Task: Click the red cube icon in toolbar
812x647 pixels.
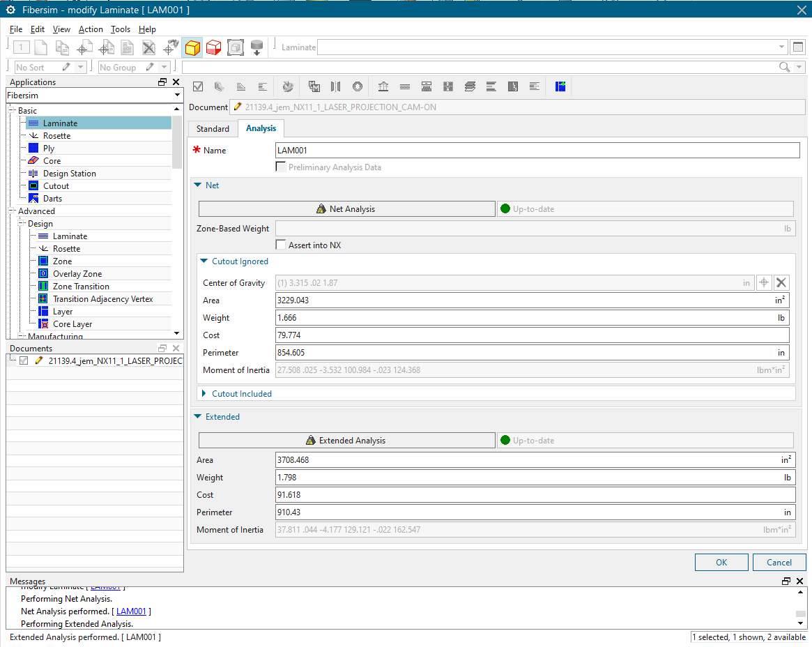Action: click(x=213, y=47)
